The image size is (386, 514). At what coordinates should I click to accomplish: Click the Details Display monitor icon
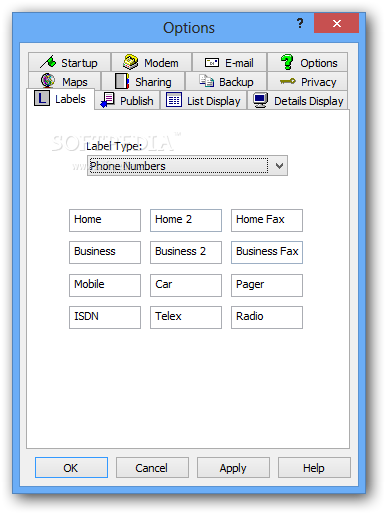pos(261,100)
